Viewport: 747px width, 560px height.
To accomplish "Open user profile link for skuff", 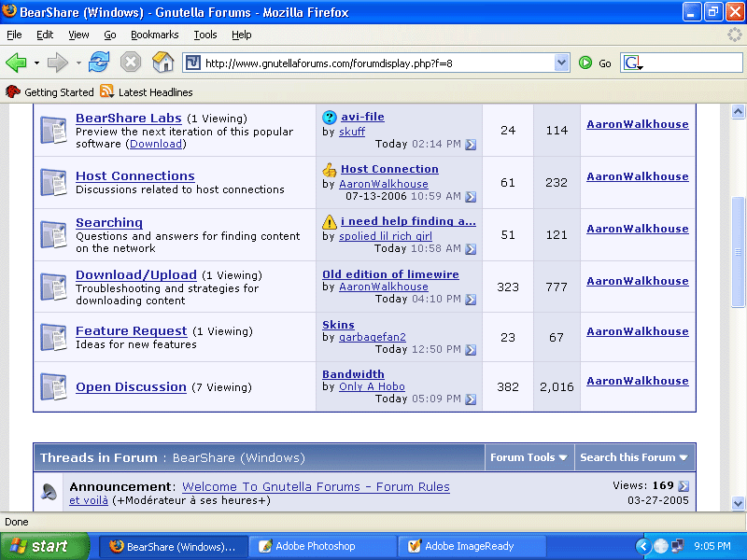I will [x=352, y=132].
